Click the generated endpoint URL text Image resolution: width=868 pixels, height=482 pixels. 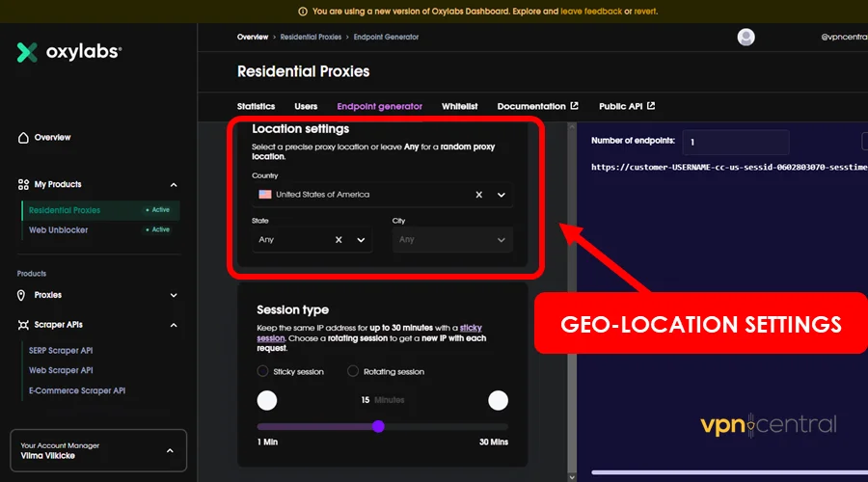(x=729, y=167)
